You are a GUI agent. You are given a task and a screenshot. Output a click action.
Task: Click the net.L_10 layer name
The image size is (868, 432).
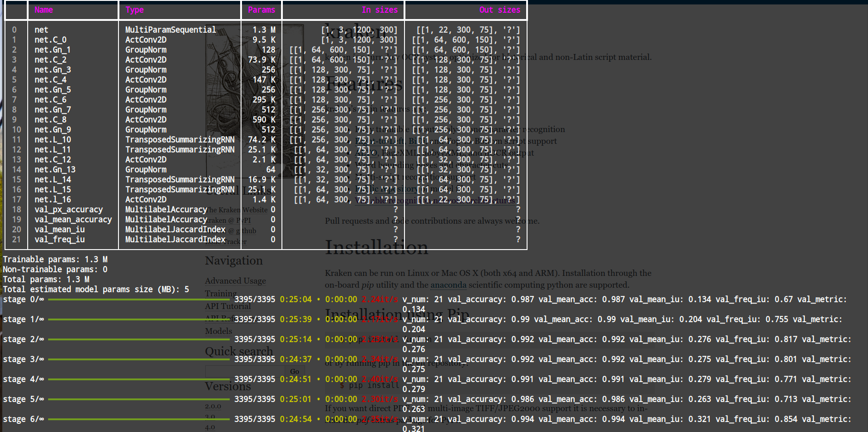[53, 140]
